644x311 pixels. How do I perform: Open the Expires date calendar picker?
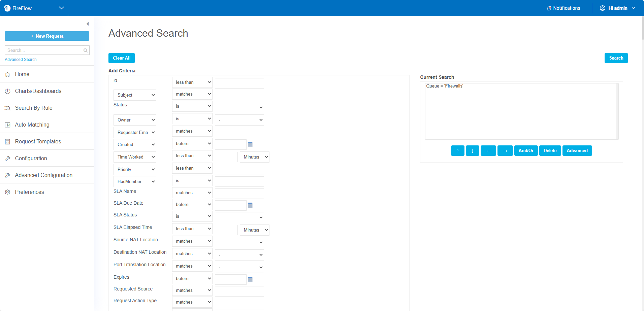250,279
